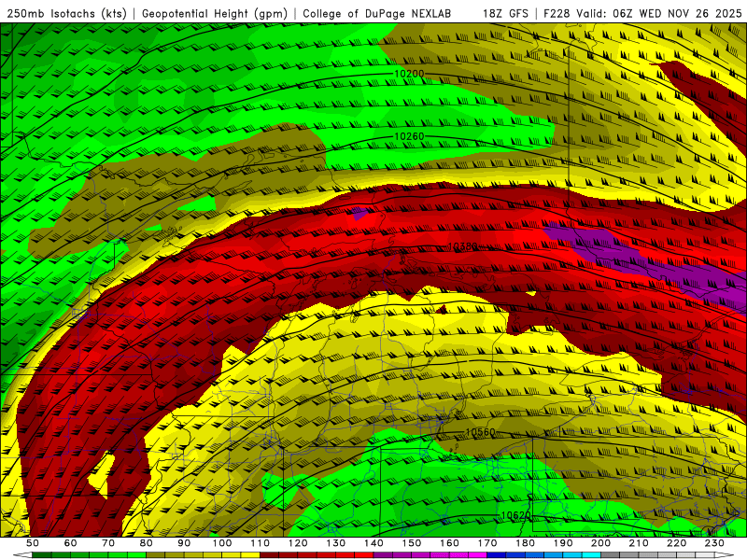Click the dark blue colorbar swatch right of 170
The height and width of the screenshot is (560, 747).
(x=496, y=555)
